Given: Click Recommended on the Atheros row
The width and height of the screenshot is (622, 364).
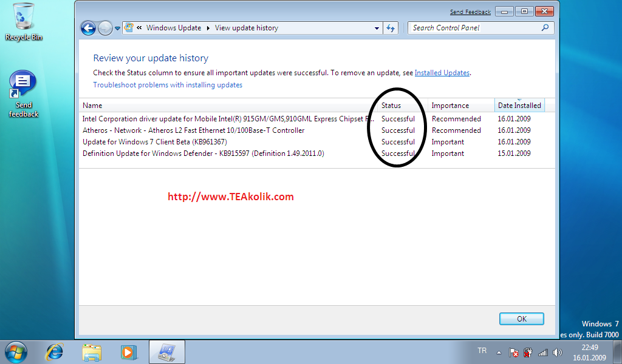Looking at the screenshot, I should pos(456,130).
